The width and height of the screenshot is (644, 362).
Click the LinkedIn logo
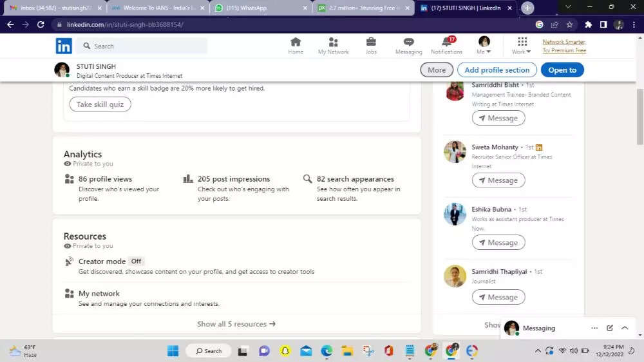pyautogui.click(x=64, y=46)
